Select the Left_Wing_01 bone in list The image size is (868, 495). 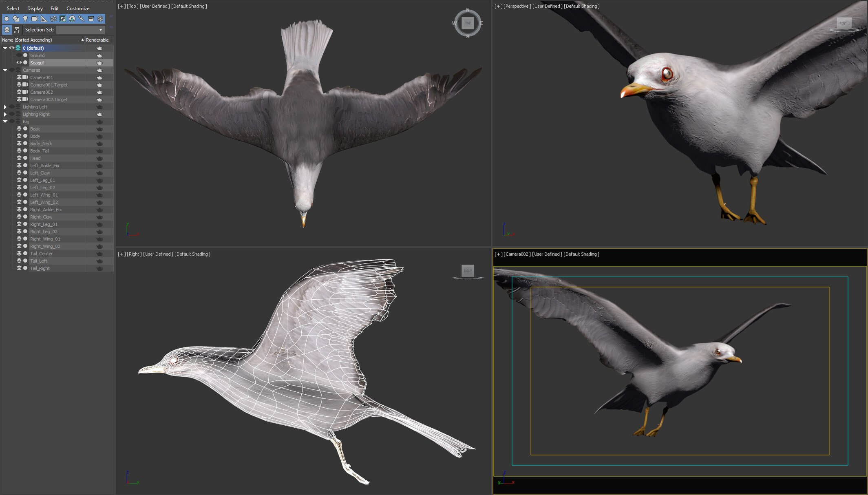click(44, 195)
